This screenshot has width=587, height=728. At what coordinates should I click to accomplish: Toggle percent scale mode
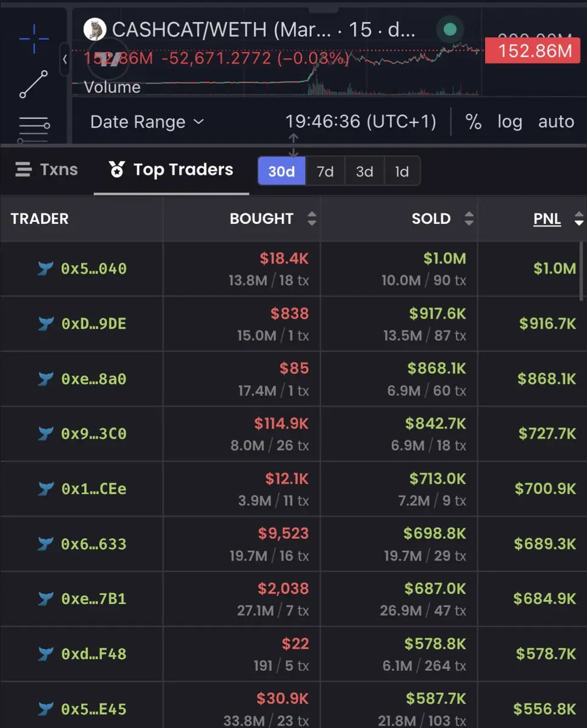pyautogui.click(x=473, y=122)
